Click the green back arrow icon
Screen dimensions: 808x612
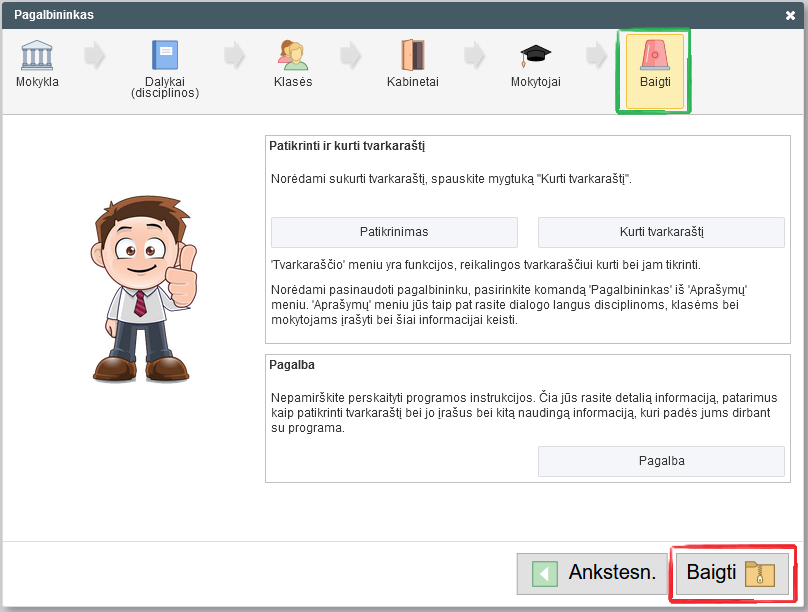[x=545, y=574]
